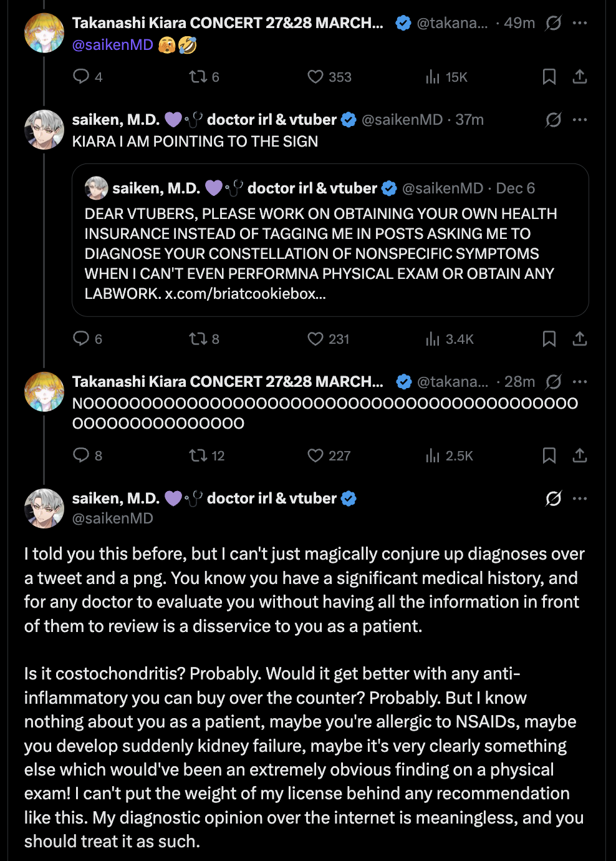Screen dimensions: 616x861
Task: Open more options on saiken's 37m tweet
Action: point(580,120)
